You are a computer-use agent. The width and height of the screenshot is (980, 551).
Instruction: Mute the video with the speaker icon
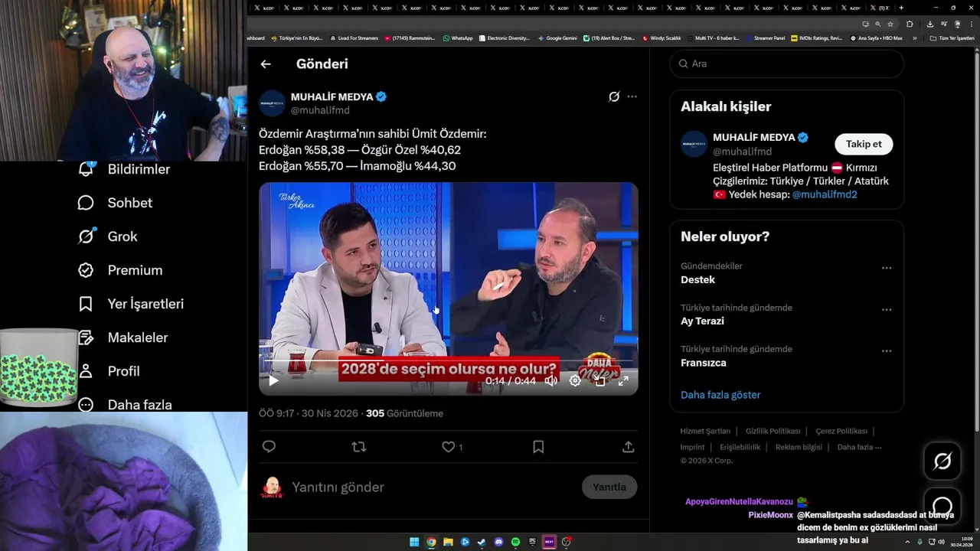550,380
